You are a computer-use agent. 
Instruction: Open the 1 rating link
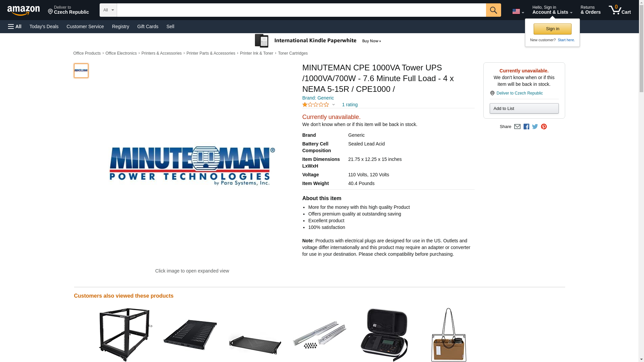350,105
